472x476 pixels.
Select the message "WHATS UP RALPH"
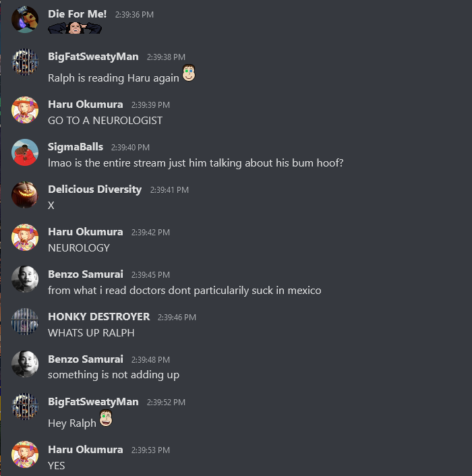(91, 333)
